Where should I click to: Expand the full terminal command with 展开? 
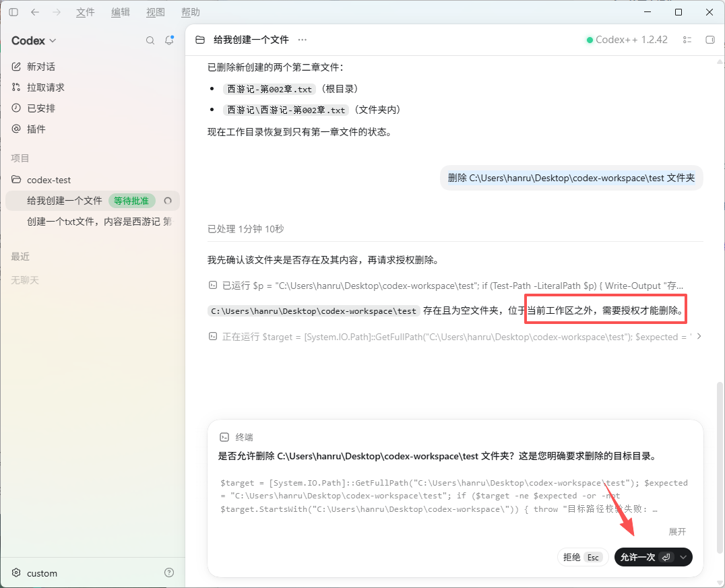tap(677, 531)
